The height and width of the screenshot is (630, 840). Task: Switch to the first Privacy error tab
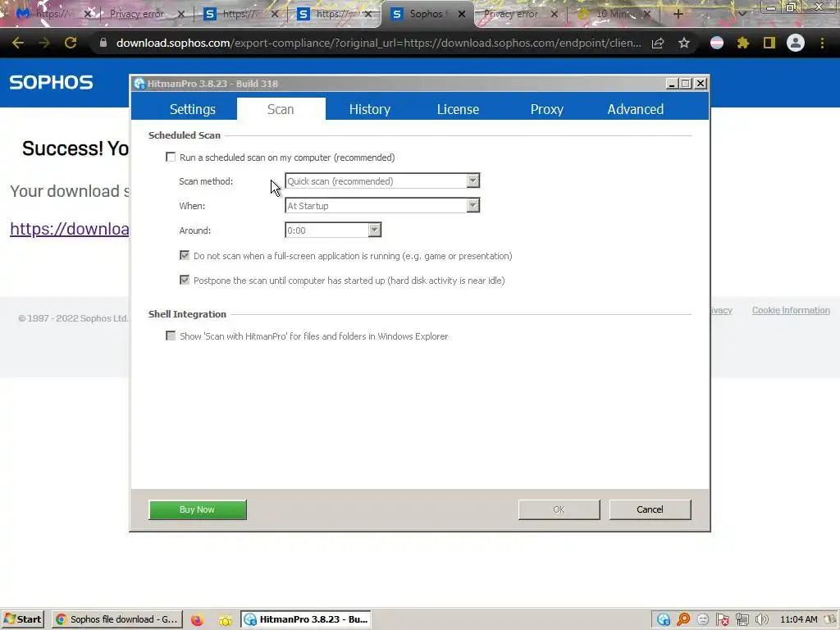point(137,14)
